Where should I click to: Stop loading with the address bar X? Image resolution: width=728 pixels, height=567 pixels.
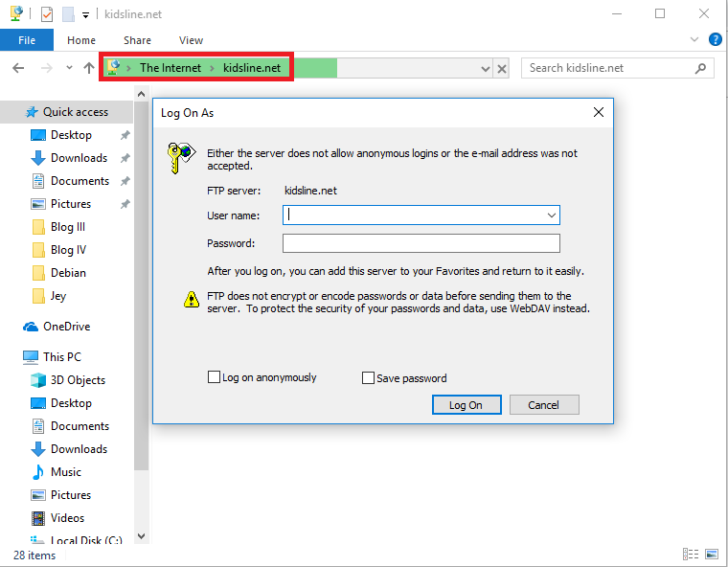click(x=502, y=69)
